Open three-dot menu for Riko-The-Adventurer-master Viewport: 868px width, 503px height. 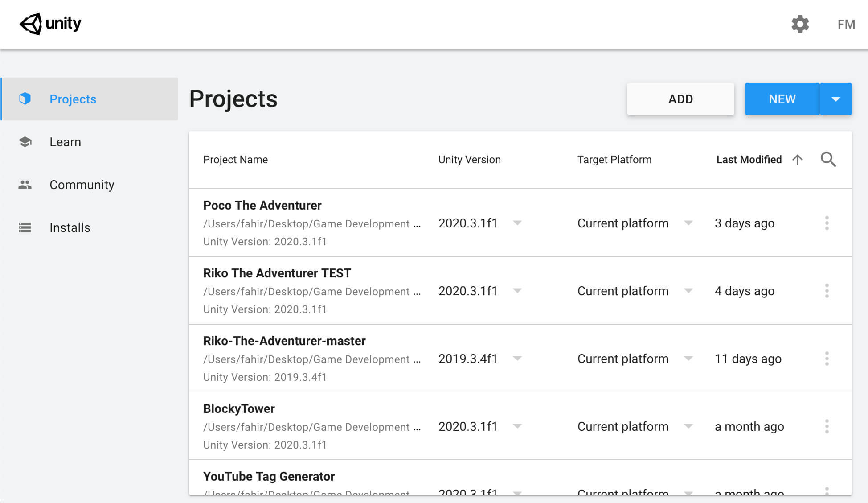[827, 359]
